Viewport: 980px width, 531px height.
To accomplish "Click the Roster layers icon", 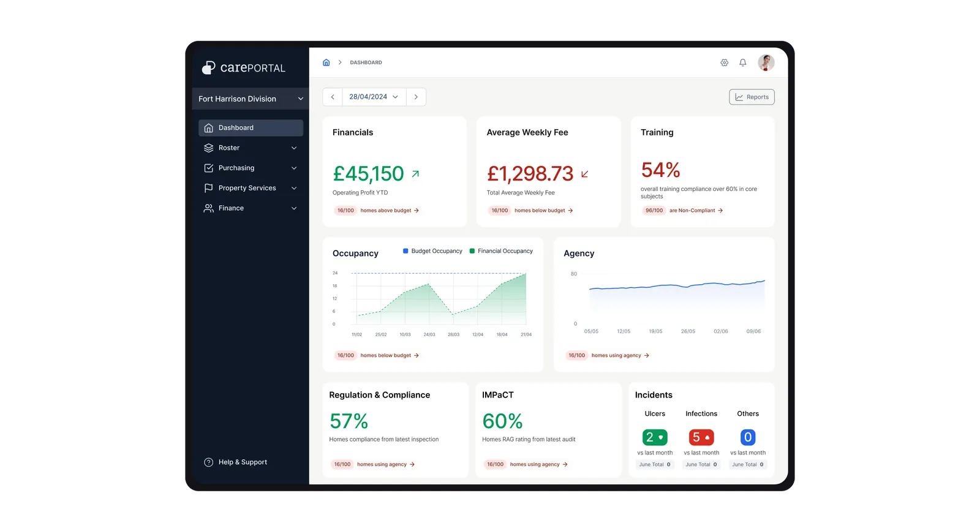I will pos(209,148).
